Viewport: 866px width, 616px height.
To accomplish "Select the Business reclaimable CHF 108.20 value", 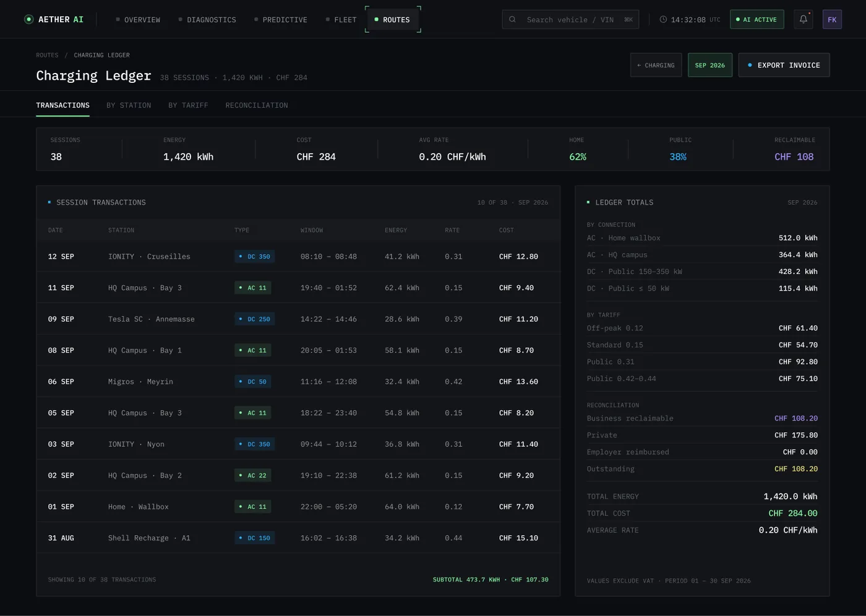I will (x=796, y=419).
